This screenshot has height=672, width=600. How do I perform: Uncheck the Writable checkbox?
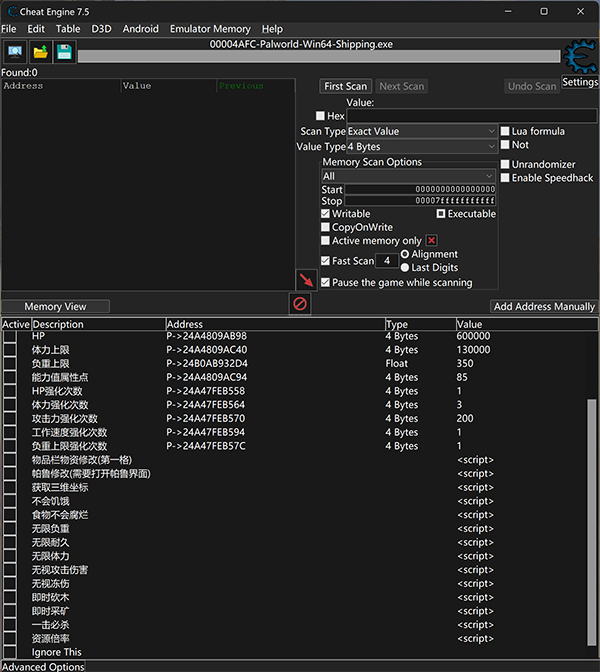click(x=325, y=213)
